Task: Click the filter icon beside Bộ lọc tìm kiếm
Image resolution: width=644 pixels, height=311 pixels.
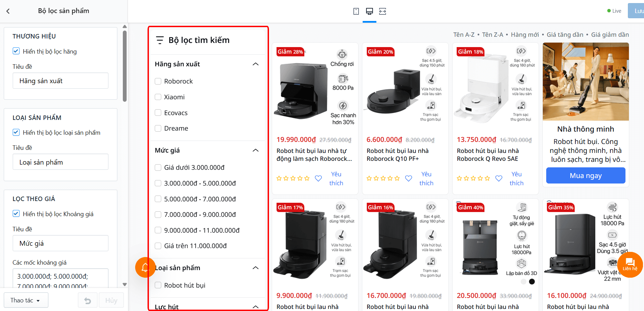Action: pyautogui.click(x=160, y=40)
